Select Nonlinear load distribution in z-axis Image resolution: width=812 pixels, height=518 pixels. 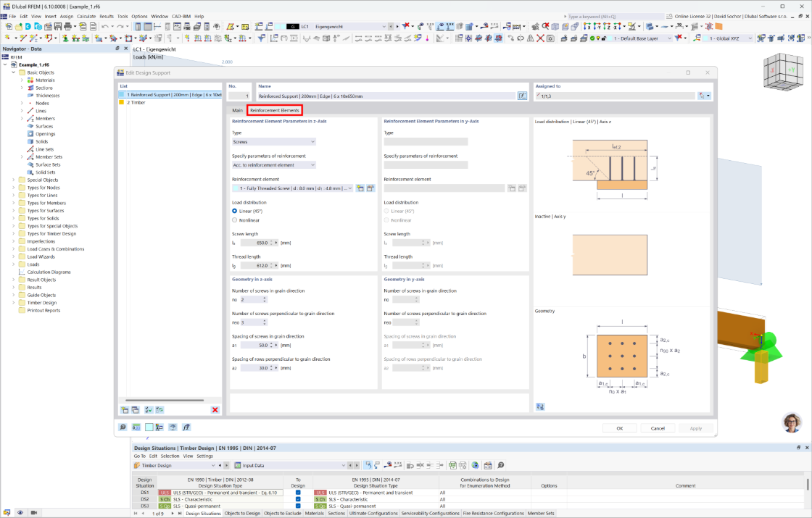pos(235,220)
